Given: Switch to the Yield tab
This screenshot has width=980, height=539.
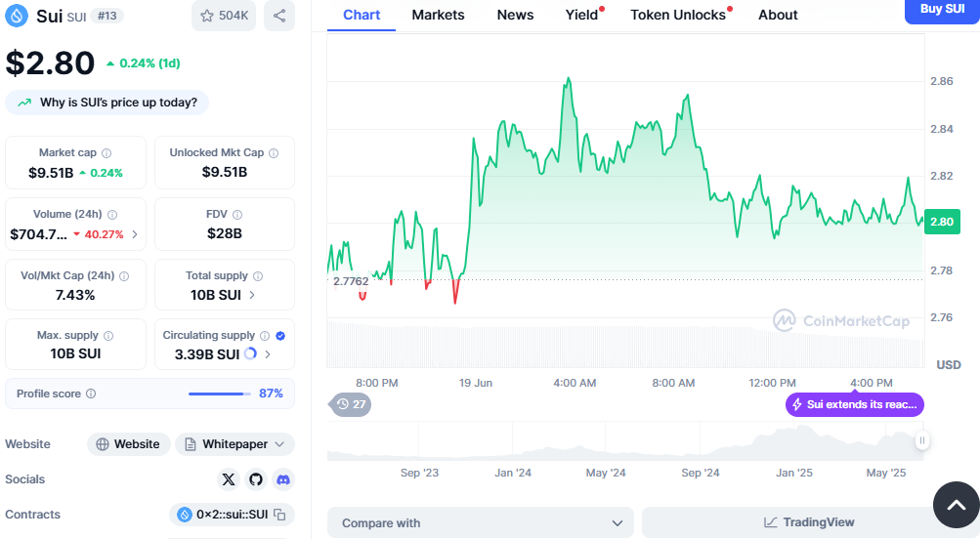Looking at the screenshot, I should pos(582,15).
